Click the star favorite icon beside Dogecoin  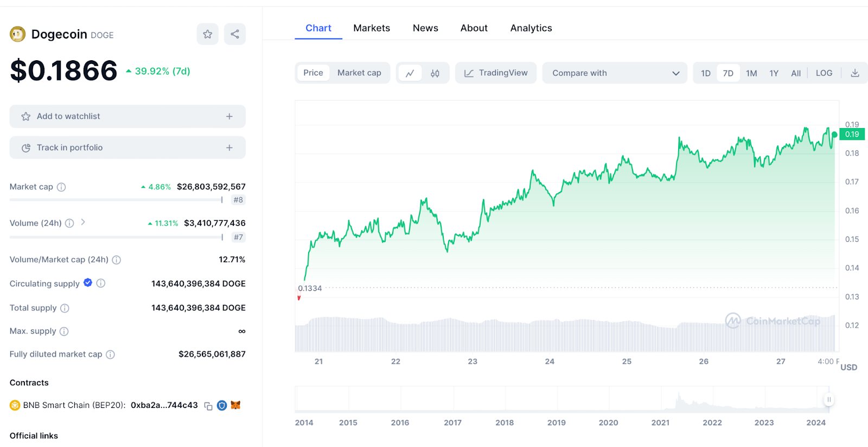(207, 34)
